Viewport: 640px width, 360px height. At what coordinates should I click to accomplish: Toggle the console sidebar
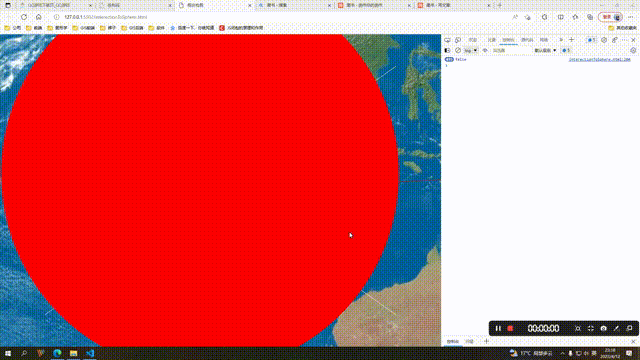pos(447,51)
